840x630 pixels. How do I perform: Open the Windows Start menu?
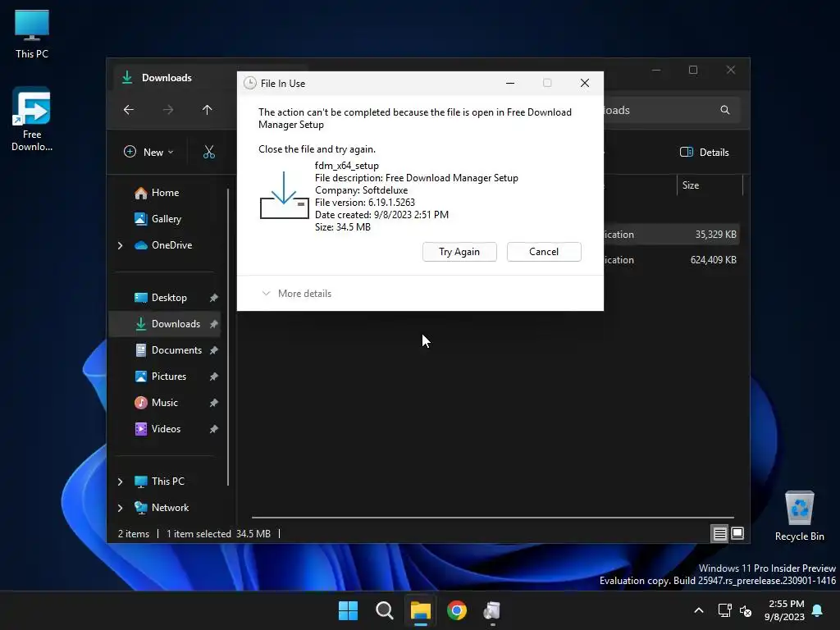click(348, 610)
